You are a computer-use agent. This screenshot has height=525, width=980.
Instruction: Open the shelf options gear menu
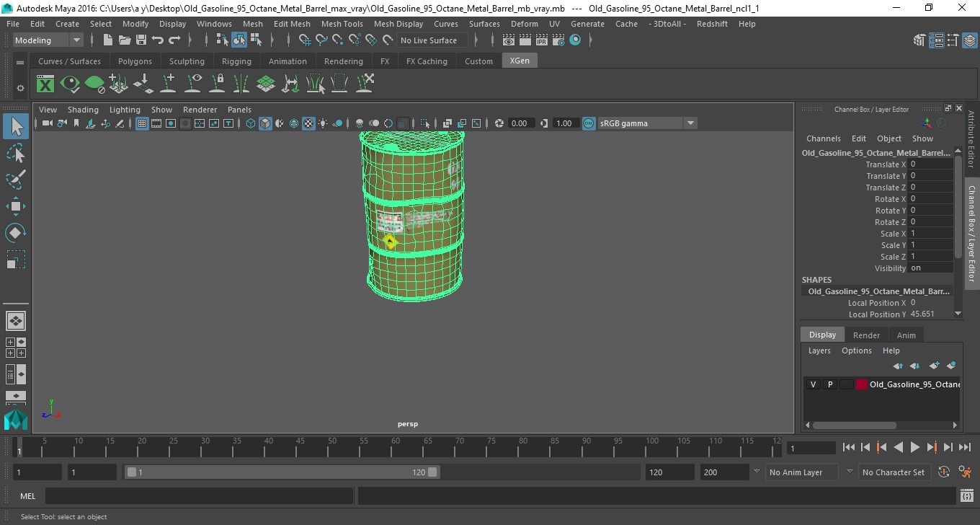pos(20,88)
